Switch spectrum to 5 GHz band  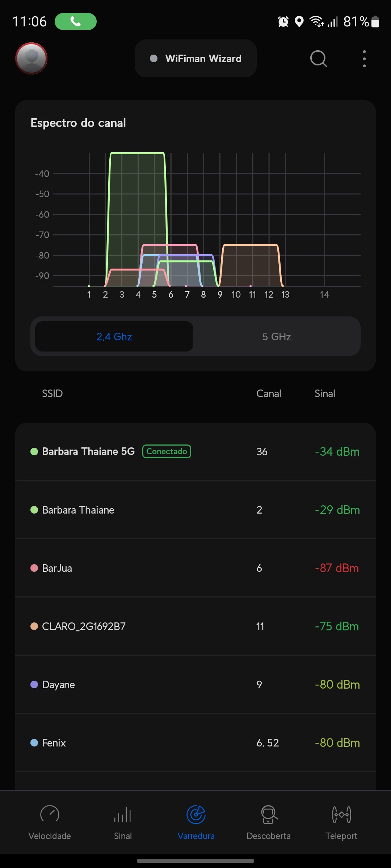(277, 337)
